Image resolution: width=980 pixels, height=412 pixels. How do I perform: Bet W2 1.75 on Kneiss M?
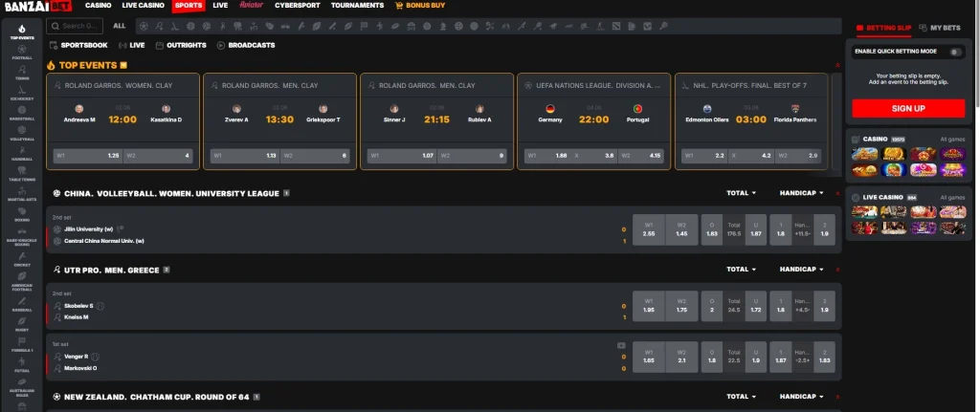click(x=681, y=306)
